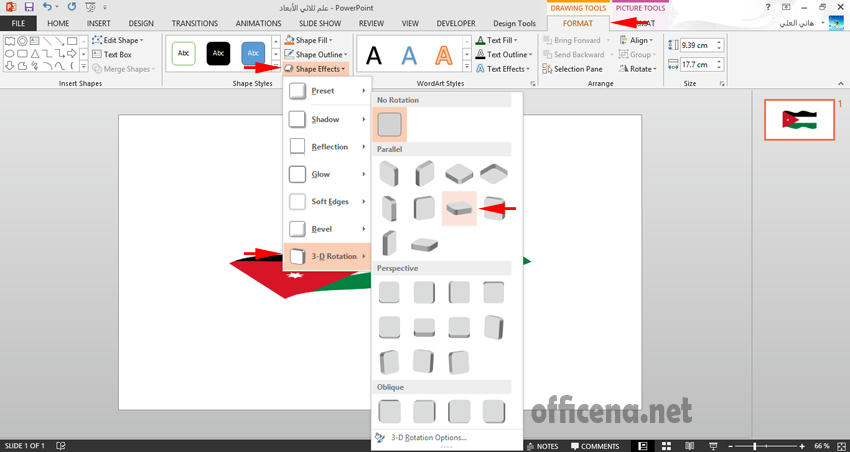Open the Shape Fill menu
The width and height of the screenshot is (850, 452).
coord(308,40)
